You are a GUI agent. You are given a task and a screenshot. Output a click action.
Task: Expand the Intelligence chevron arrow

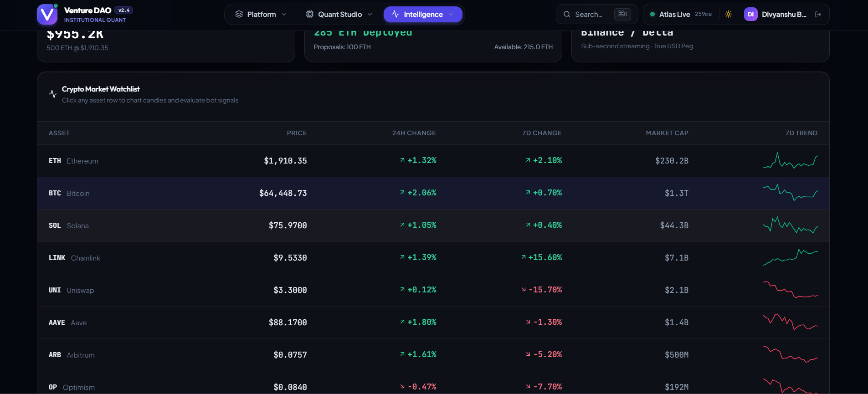coord(451,15)
